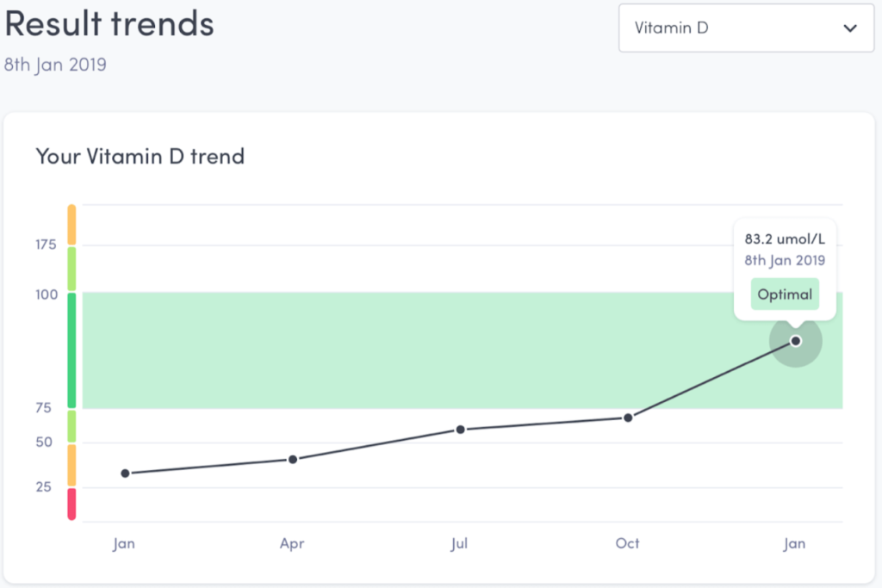This screenshot has height=588, width=882.
Task: Click the January data point on the trend line
Action: coord(126,472)
